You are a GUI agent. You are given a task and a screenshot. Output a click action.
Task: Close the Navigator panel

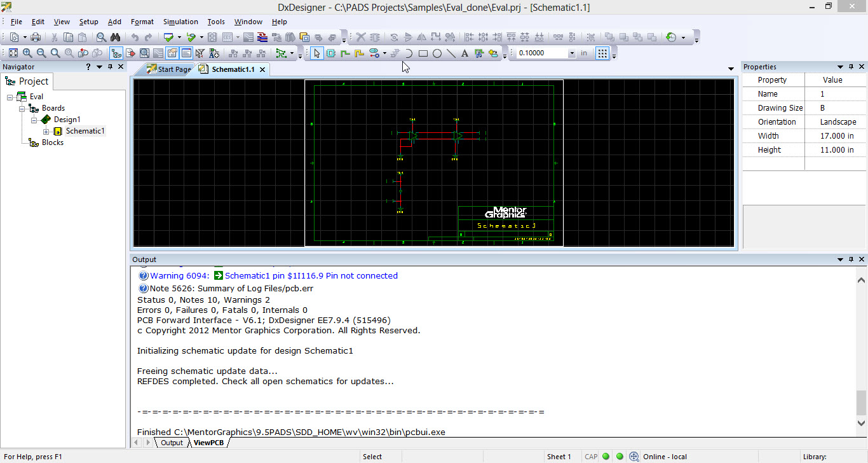click(x=121, y=67)
